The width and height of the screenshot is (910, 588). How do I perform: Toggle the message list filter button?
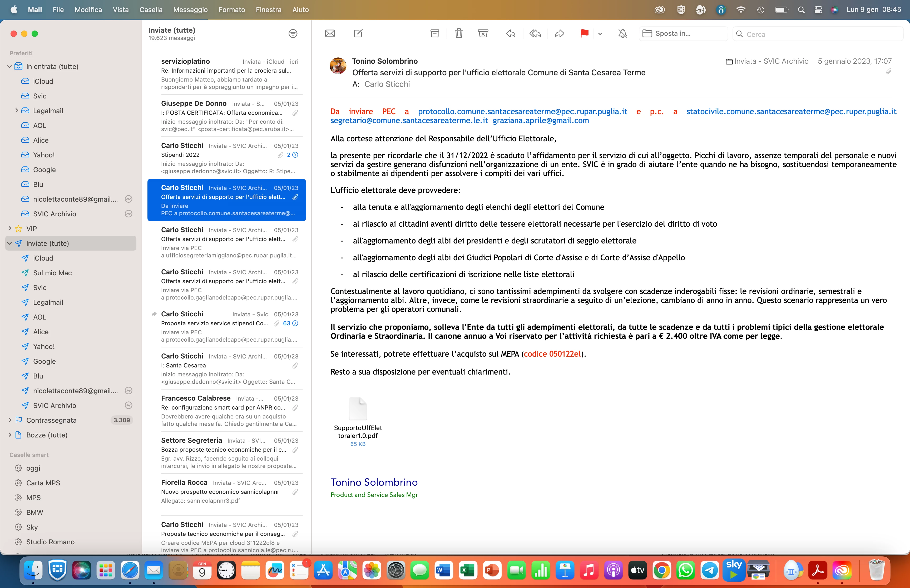[293, 34]
